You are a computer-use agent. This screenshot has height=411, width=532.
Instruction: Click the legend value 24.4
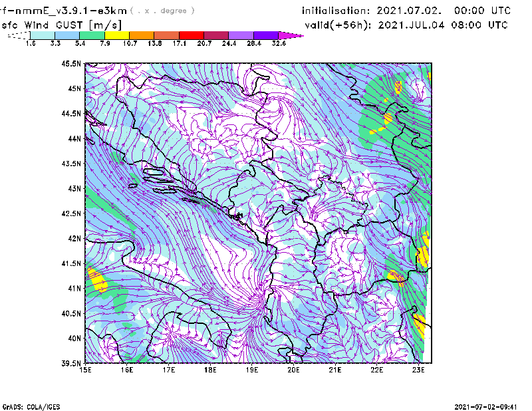229,43
